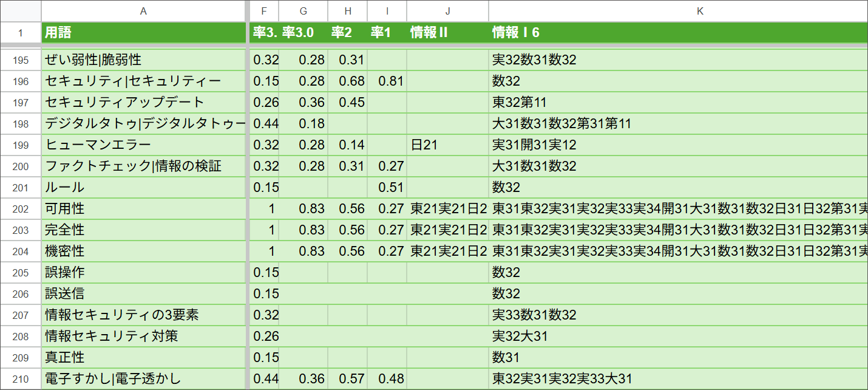Click value 0.26 in 情報セキュリティ対策 row
Image resolution: width=868 pixels, height=390 pixels.
click(x=263, y=336)
